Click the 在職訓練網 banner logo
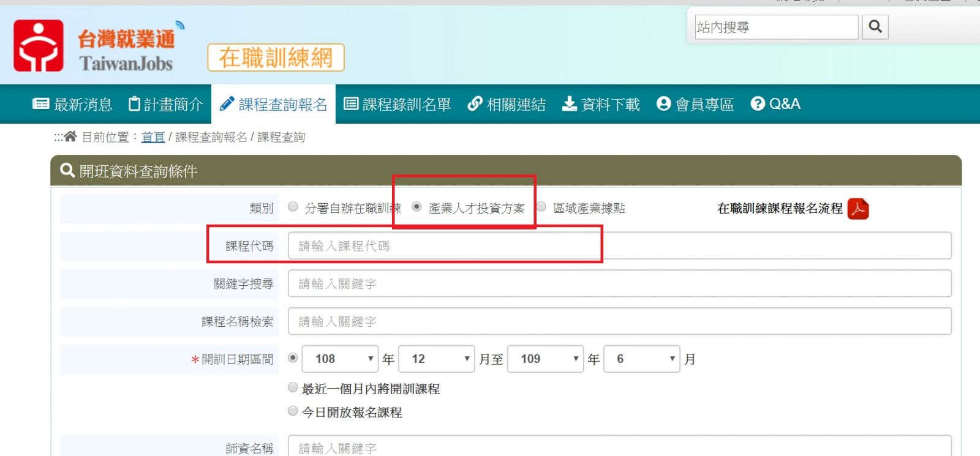The height and width of the screenshot is (456, 980). pyautogui.click(x=276, y=58)
